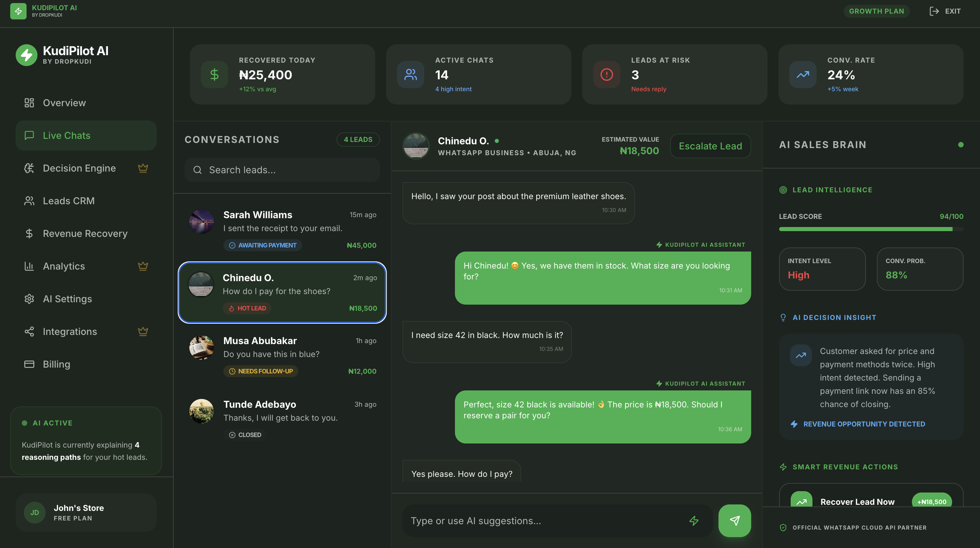Click the Search leads input field
The image size is (980, 548).
(282, 170)
